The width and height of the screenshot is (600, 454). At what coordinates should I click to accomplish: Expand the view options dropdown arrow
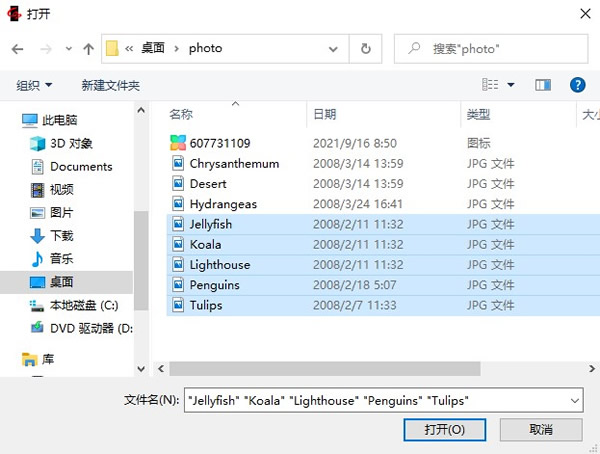pyautogui.click(x=511, y=85)
